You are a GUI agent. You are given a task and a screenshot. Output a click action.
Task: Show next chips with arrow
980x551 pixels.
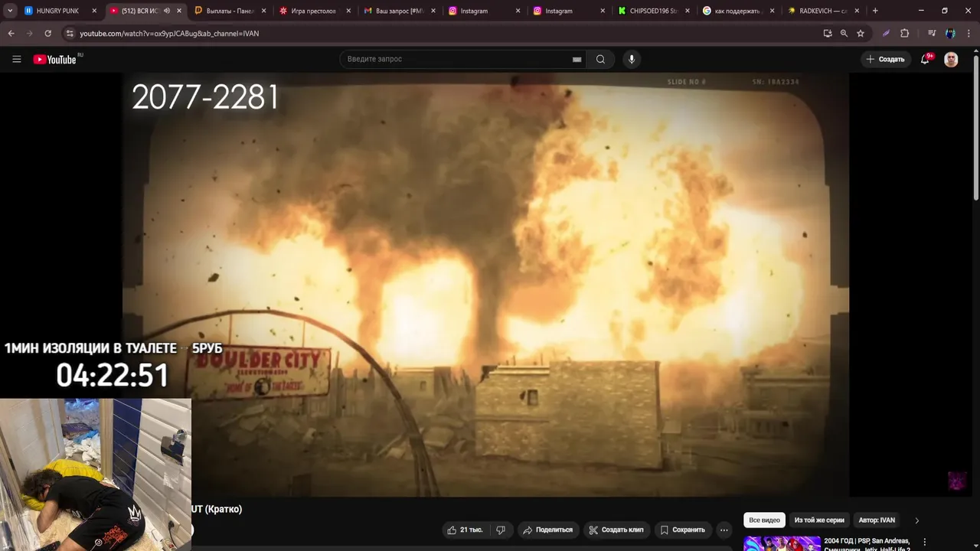click(916, 520)
